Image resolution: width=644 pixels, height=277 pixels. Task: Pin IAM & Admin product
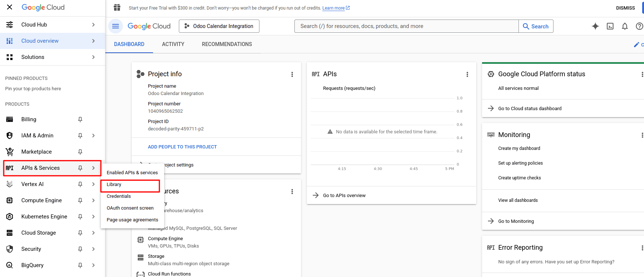click(80, 136)
